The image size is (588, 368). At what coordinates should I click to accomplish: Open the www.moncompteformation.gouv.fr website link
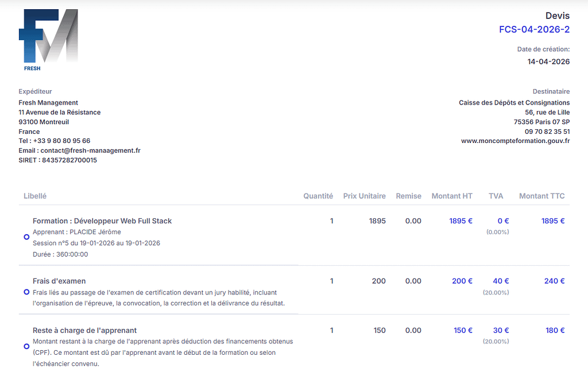coord(515,141)
